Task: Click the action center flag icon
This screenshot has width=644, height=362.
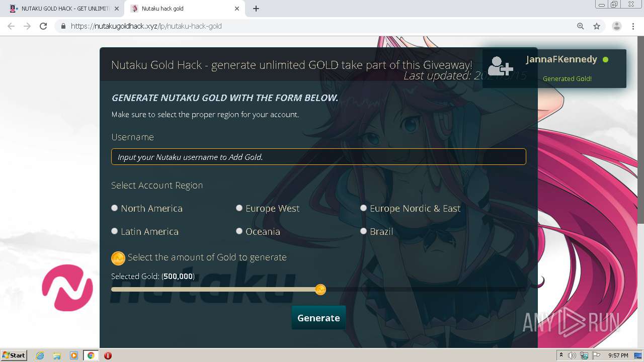Action: click(596, 355)
